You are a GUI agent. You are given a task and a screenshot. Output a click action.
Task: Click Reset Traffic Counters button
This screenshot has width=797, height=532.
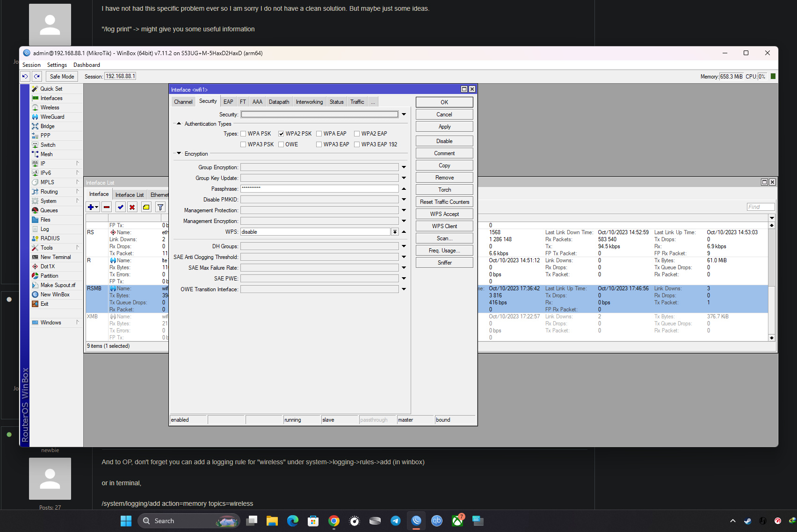(x=444, y=202)
